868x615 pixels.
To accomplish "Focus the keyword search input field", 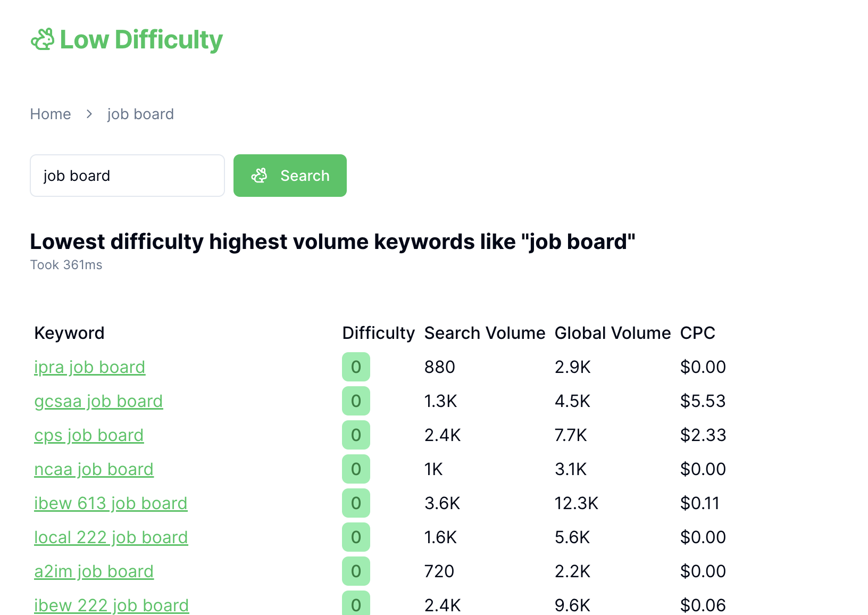I will point(127,176).
